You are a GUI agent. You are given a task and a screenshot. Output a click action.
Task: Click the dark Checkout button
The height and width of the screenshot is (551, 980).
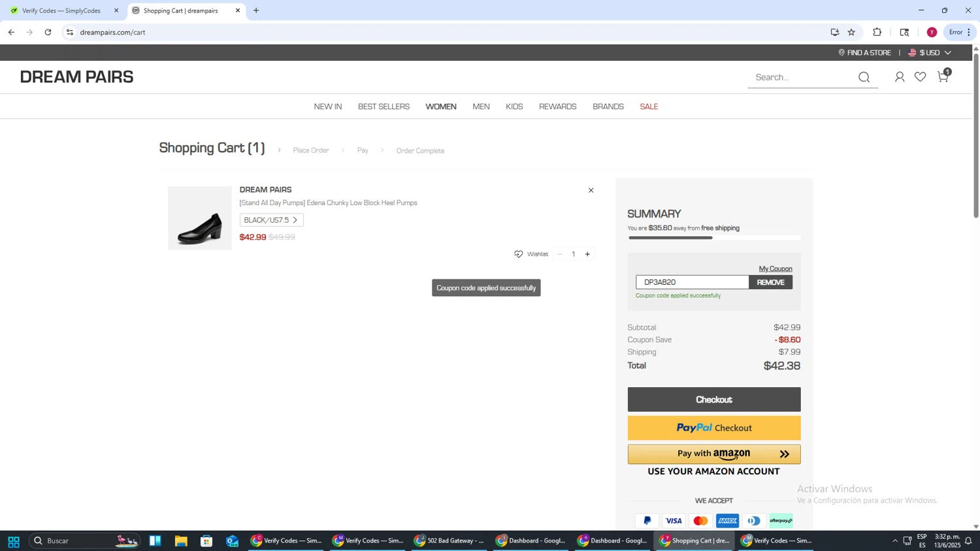(x=714, y=400)
